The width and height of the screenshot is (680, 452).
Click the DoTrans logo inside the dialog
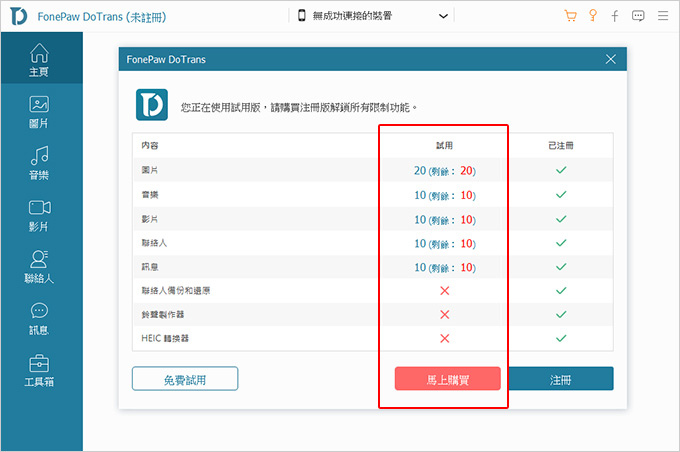coord(152,105)
